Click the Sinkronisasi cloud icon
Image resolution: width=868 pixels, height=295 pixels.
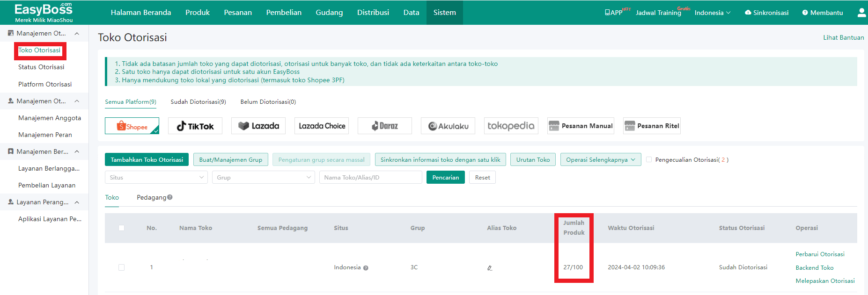(x=748, y=13)
